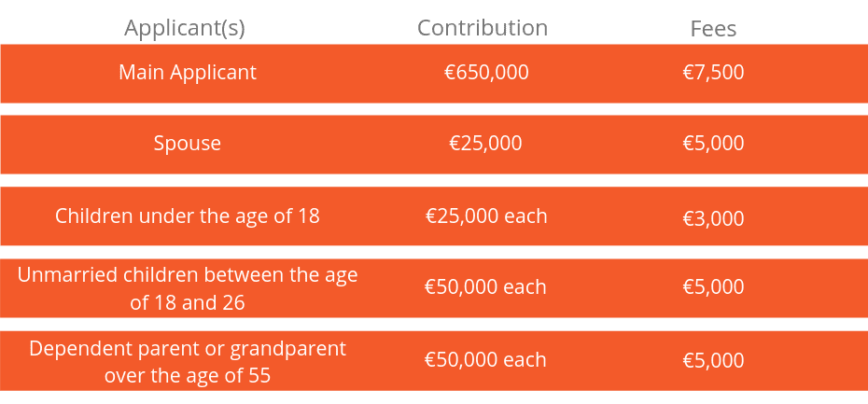The height and width of the screenshot is (404, 868).
Task: Select Dependent parent or grandparent label
Action: coord(187,362)
